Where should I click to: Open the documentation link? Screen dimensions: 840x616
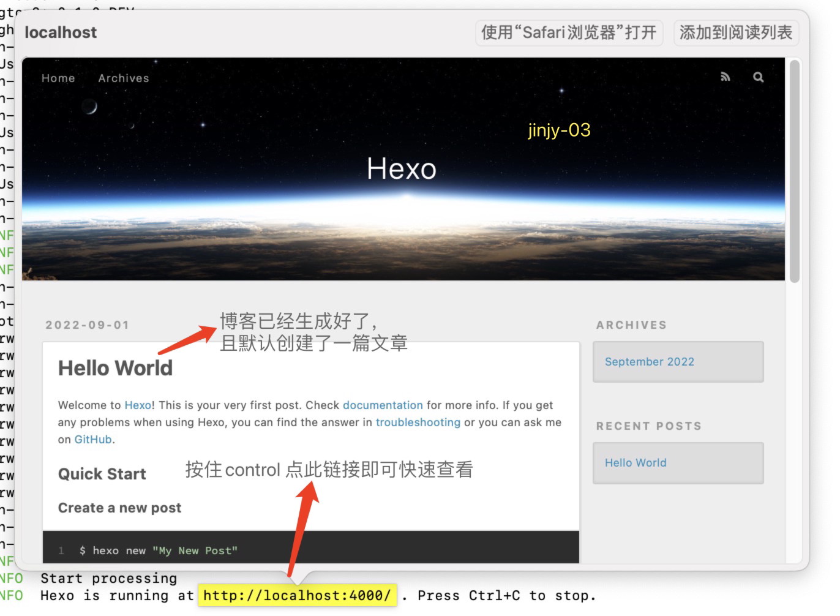click(383, 405)
